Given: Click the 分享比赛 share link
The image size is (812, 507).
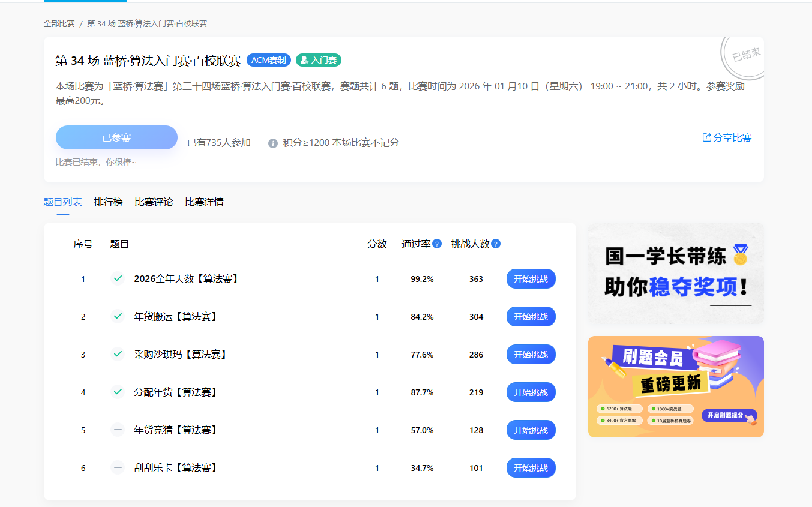Looking at the screenshot, I should pos(727,138).
